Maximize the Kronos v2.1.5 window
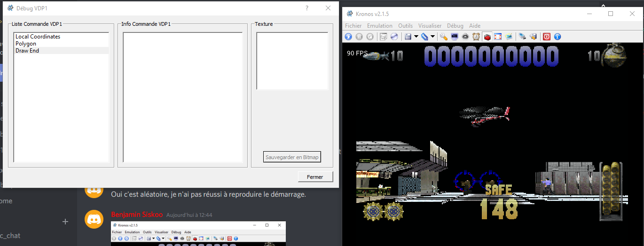 (x=611, y=14)
